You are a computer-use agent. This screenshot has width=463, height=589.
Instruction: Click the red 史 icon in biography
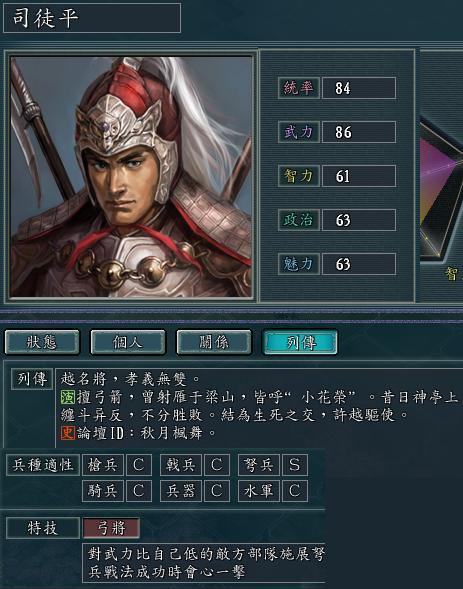click(68, 433)
